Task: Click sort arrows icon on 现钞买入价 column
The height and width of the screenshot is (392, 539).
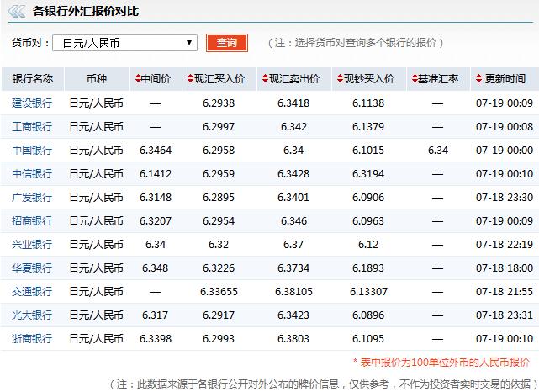Action: pyautogui.click(x=339, y=79)
